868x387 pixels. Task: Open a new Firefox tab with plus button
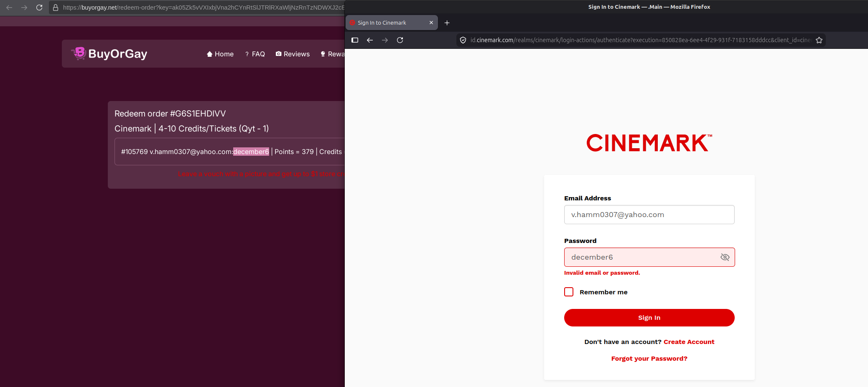point(447,23)
